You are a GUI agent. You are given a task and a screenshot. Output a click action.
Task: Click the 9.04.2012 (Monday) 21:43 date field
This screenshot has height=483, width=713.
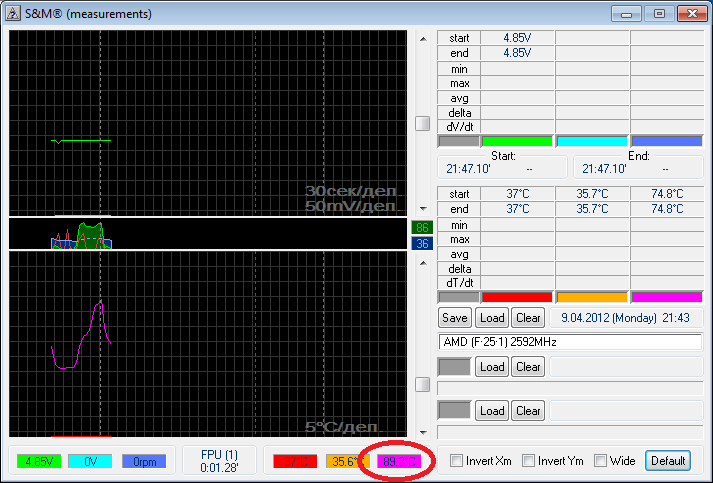pyautogui.click(x=625, y=317)
